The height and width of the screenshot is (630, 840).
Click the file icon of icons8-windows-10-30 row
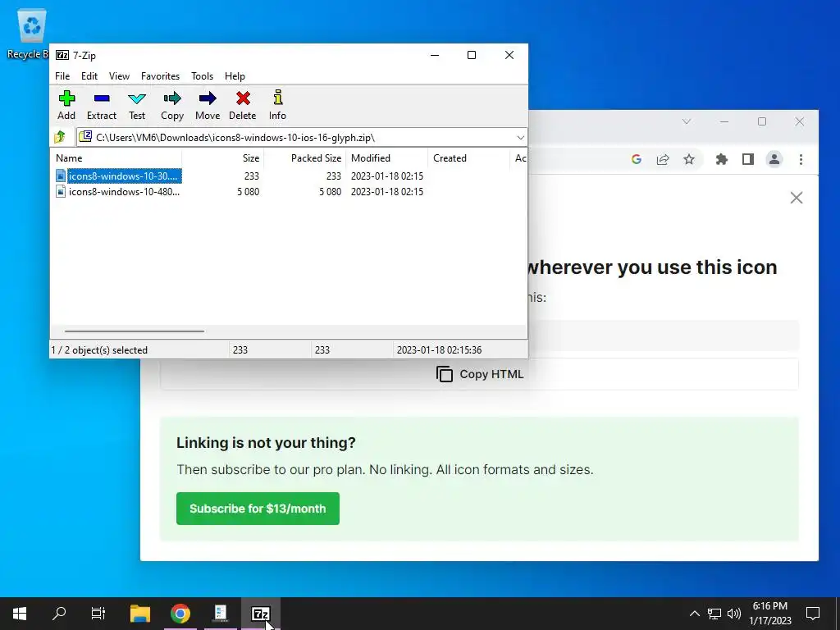[61, 176]
